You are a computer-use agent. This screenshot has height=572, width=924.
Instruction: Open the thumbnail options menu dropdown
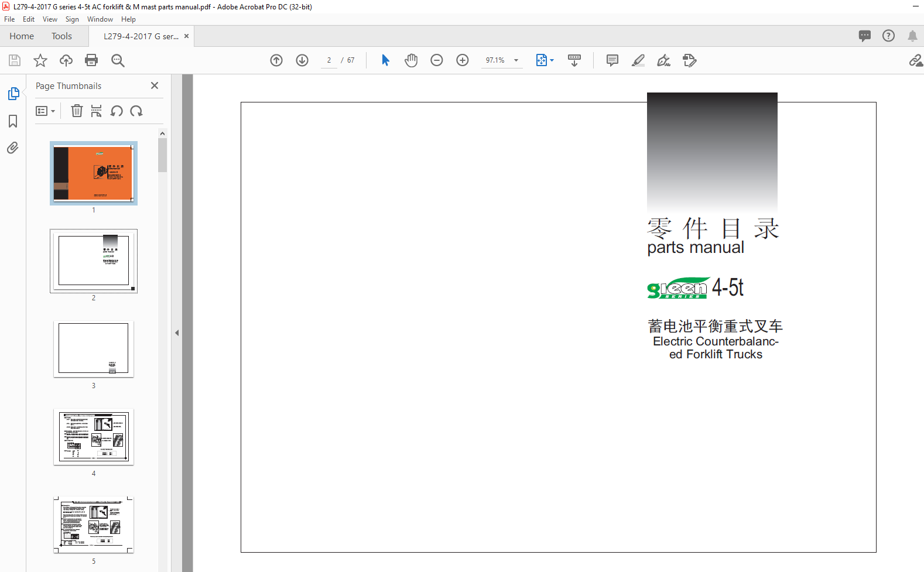45,111
